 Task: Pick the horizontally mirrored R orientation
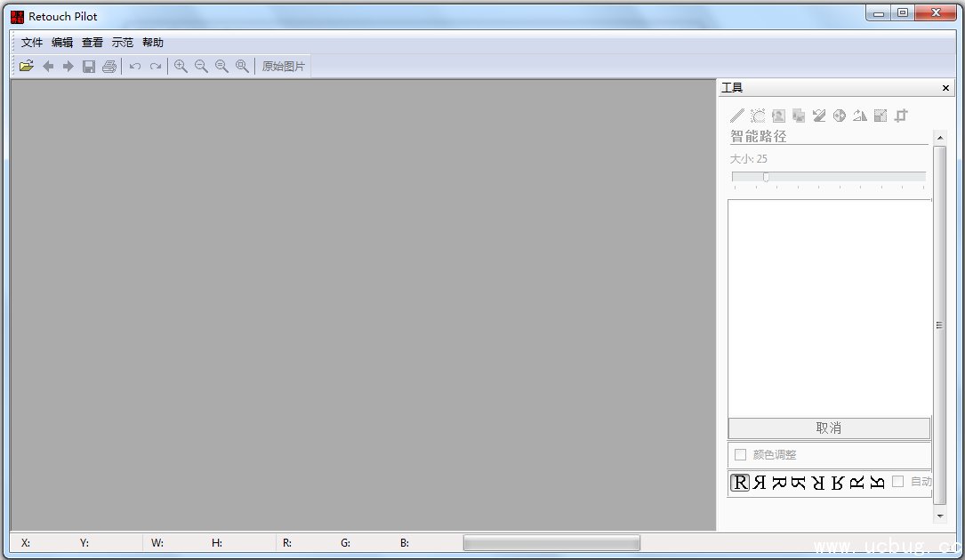760,483
